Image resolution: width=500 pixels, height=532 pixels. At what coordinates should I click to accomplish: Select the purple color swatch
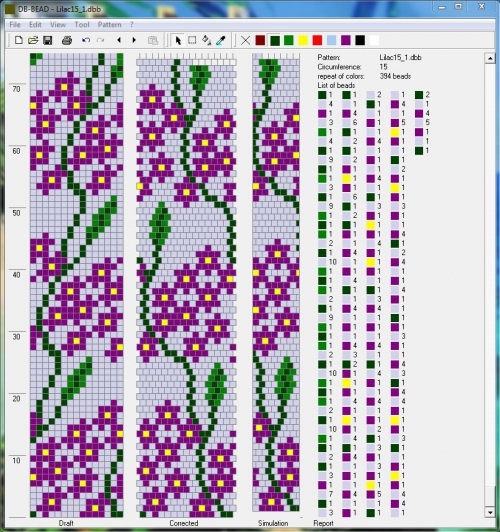346,40
